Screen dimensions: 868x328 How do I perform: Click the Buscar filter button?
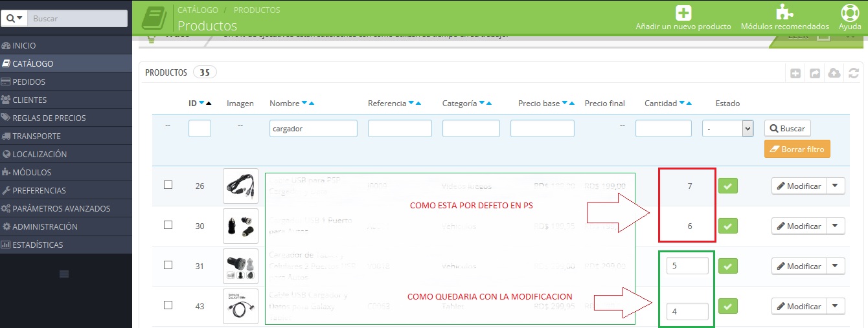(787, 129)
